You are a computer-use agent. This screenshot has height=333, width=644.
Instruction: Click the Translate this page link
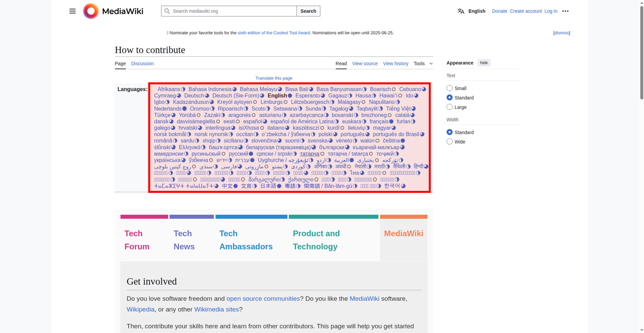pos(274,78)
